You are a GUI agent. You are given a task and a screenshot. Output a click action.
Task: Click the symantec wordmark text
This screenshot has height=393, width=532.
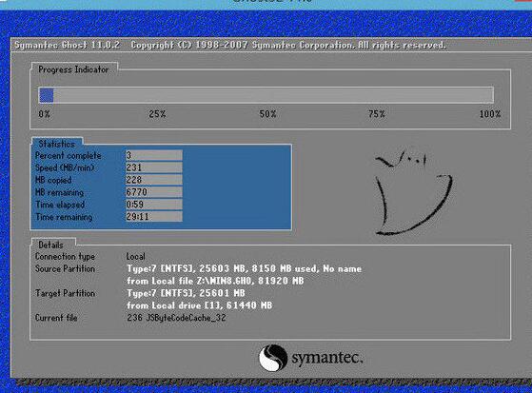(x=327, y=358)
